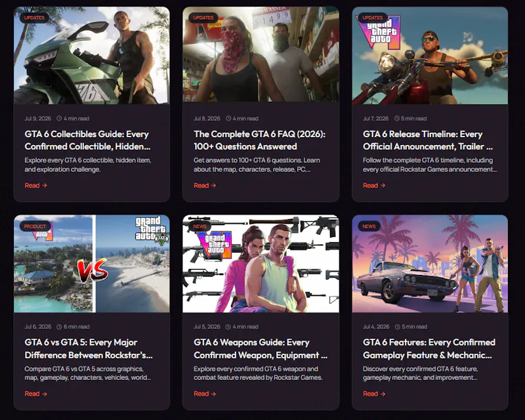
Task: Open 'GTA 6 vs GTA 5: Every Major Difference' title
Action: coord(89,348)
